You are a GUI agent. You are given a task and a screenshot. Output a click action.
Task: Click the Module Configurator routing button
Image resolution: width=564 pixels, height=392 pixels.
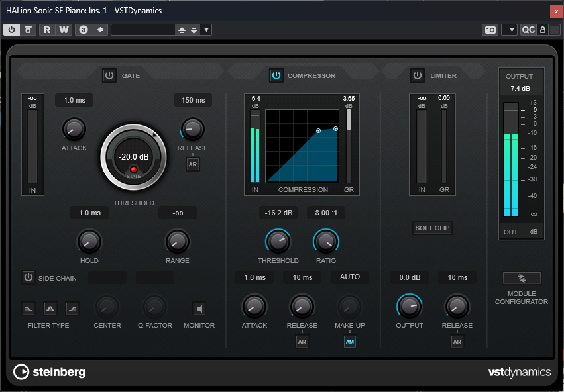tap(522, 278)
